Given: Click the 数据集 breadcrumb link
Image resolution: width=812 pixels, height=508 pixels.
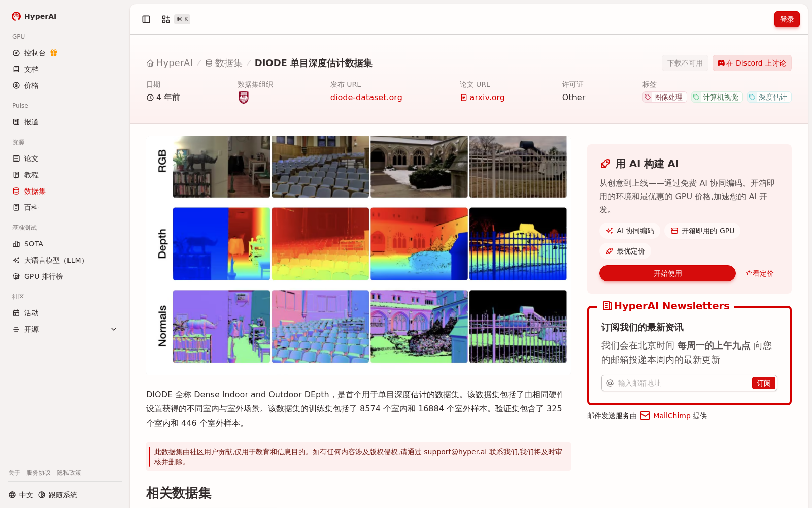Looking at the screenshot, I should pos(224,63).
